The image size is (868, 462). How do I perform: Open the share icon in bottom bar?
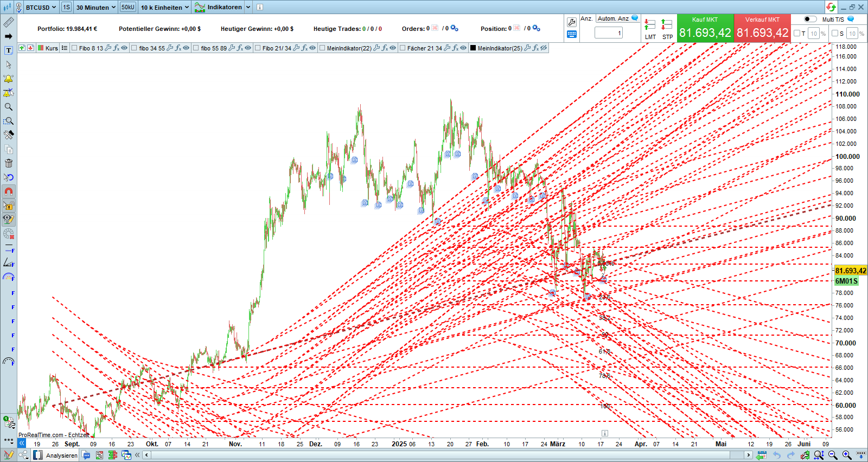click(23, 455)
